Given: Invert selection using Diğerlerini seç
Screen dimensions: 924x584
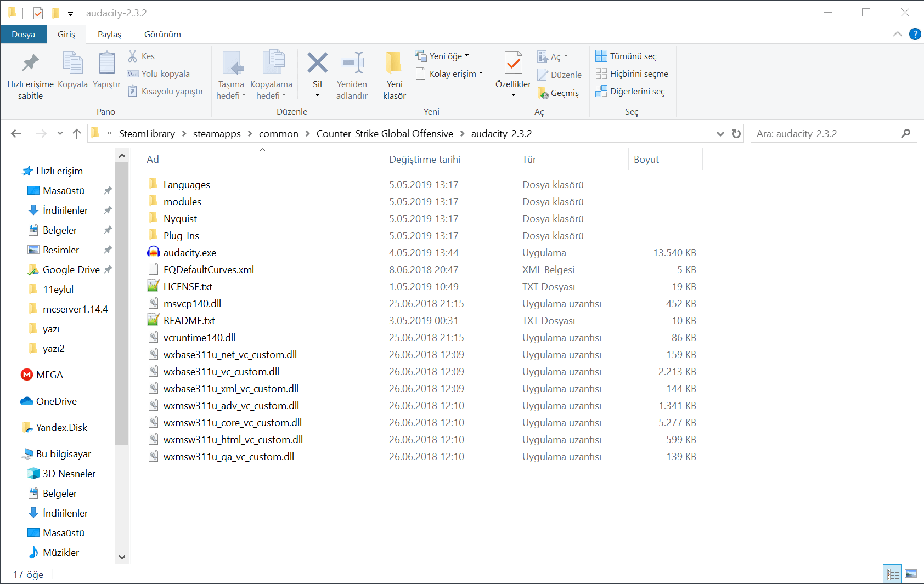Looking at the screenshot, I should (x=632, y=91).
